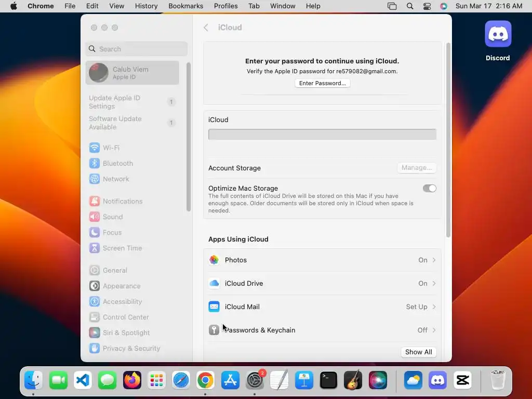Click the Discord desktop shortcut icon
Viewport: 532px width, 399px height.
point(498,34)
